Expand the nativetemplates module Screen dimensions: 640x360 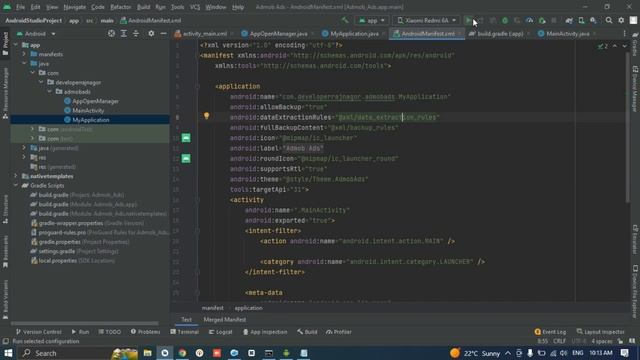coord(16,176)
